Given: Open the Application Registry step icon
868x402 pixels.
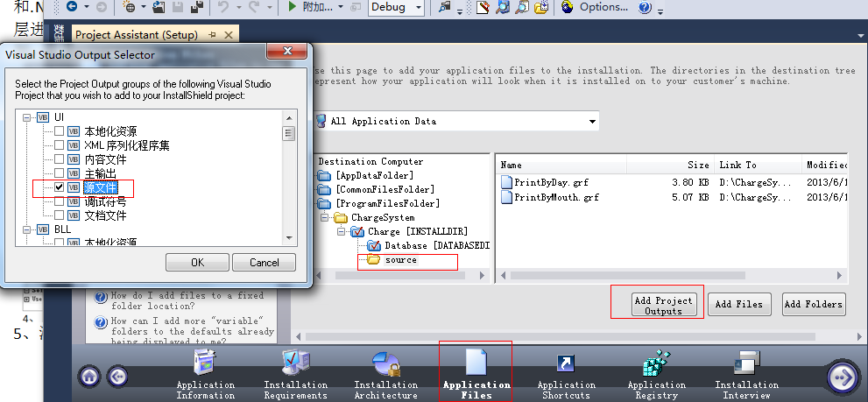Looking at the screenshot, I should (657, 363).
